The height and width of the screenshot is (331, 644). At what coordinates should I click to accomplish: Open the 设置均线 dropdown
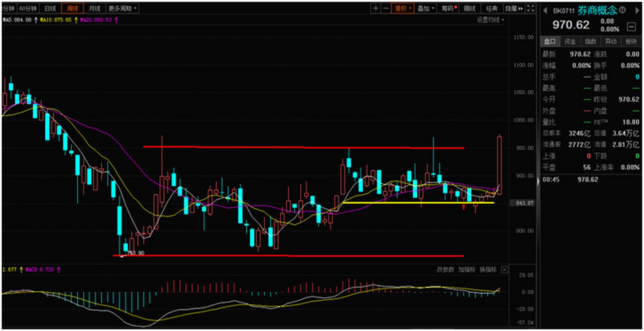coord(490,20)
